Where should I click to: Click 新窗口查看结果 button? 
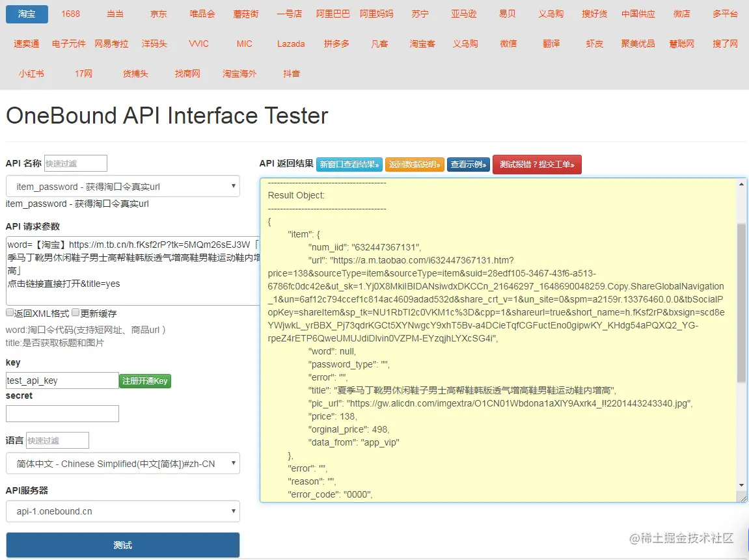point(349,165)
